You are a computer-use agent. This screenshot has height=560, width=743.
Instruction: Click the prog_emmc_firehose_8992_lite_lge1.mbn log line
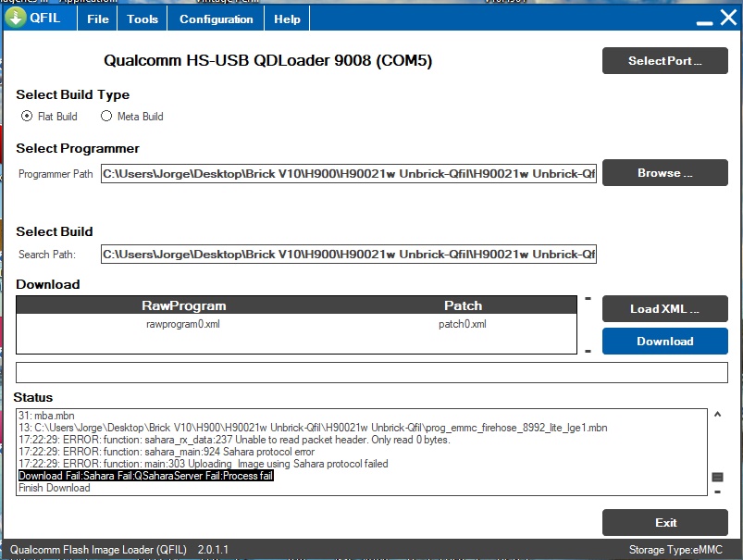pos(313,428)
